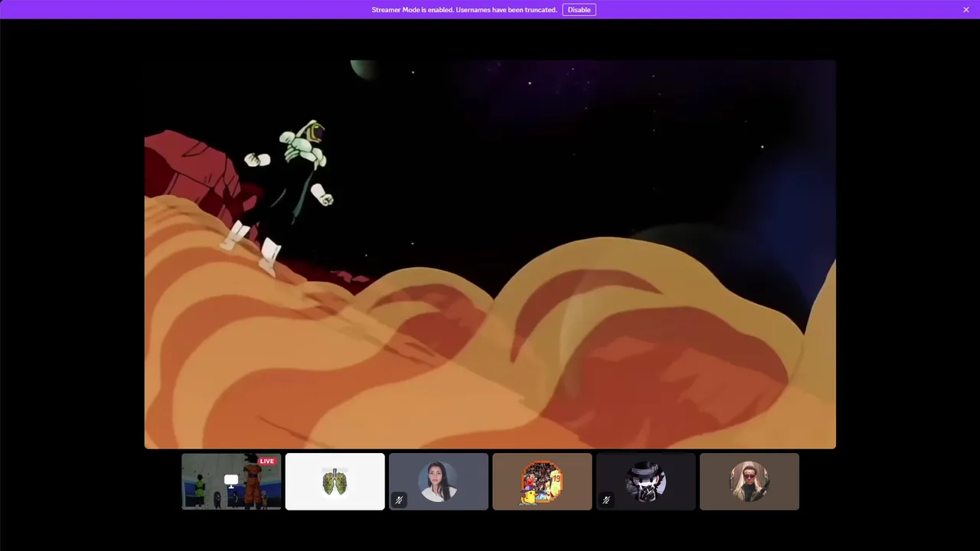Select the participant tile with dark-haired woman avatar
This screenshot has height=551, width=980.
[438, 481]
